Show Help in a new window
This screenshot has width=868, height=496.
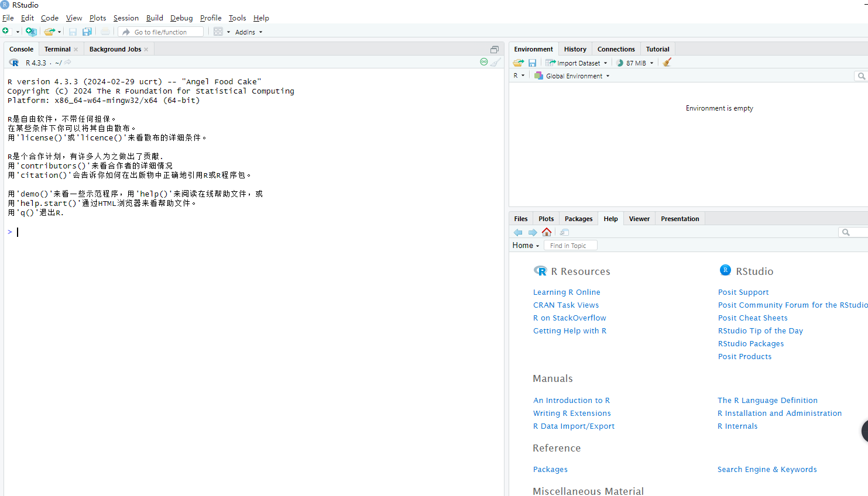pos(564,232)
